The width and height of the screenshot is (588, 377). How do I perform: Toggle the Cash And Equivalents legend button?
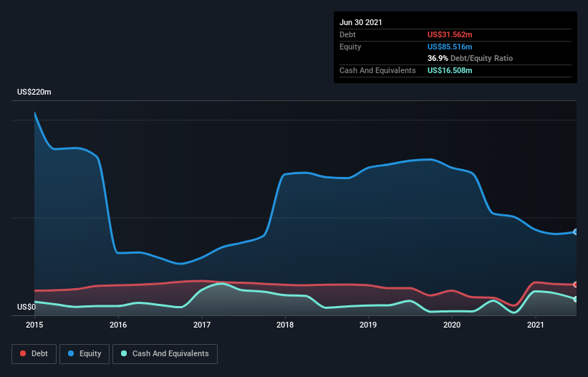pyautogui.click(x=165, y=354)
